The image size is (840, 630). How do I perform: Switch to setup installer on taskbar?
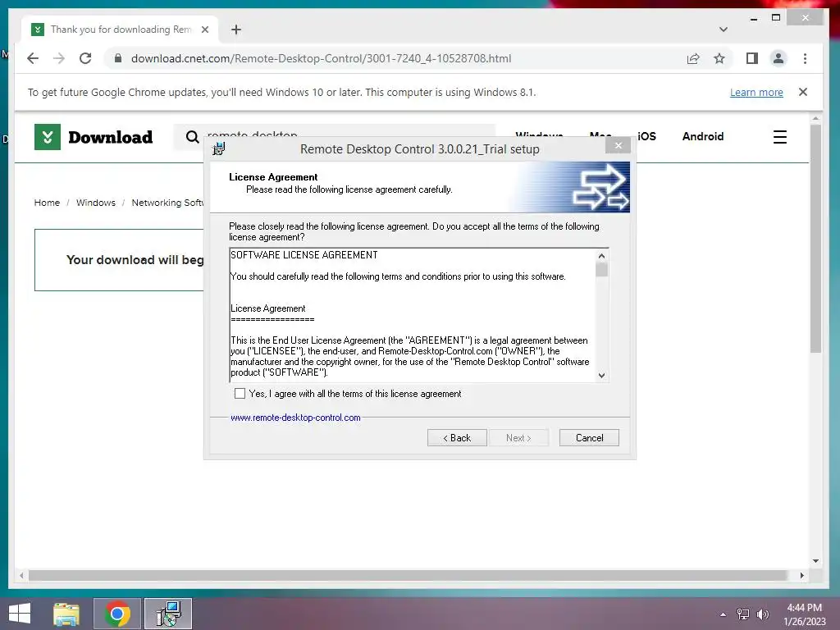168,614
